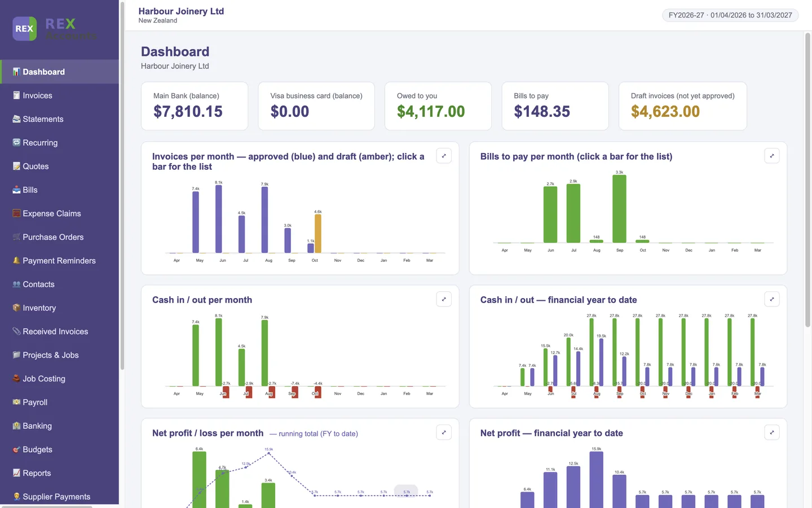Click the Budgets target icon
The image size is (812, 508).
16,450
